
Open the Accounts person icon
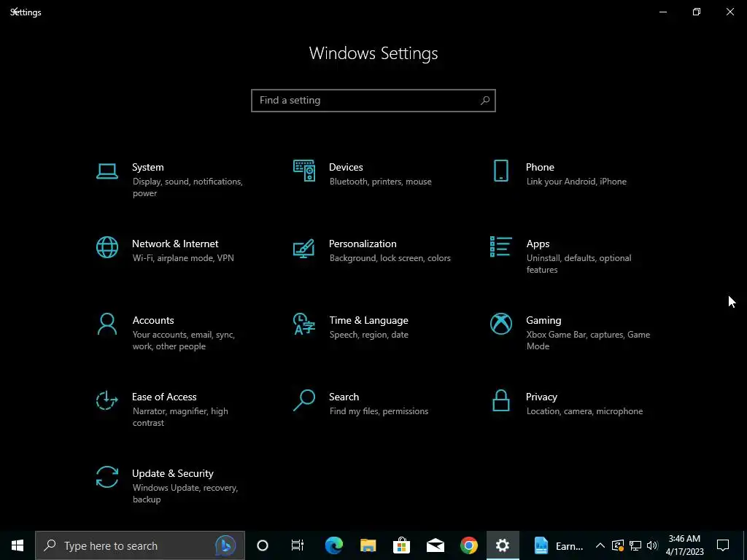tap(107, 324)
